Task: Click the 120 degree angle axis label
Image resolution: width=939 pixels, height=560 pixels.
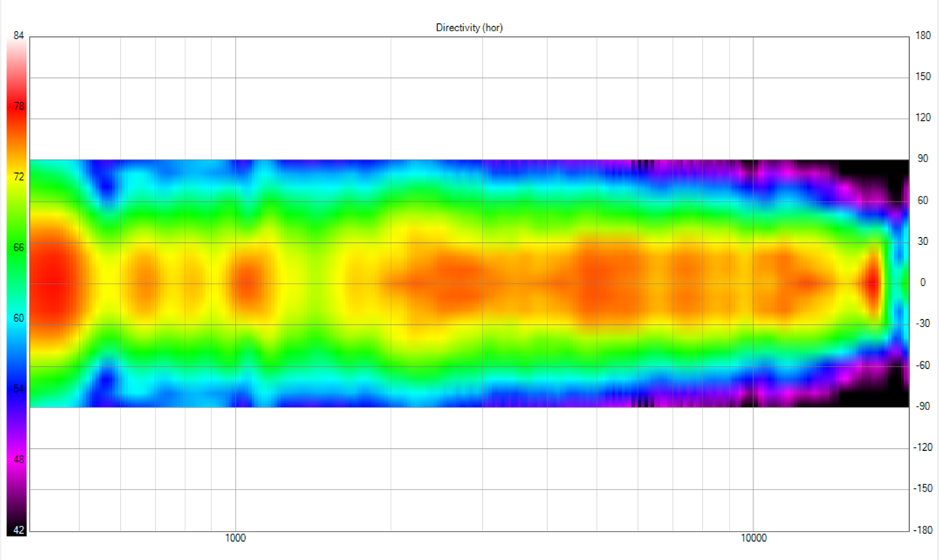Action: tap(924, 118)
